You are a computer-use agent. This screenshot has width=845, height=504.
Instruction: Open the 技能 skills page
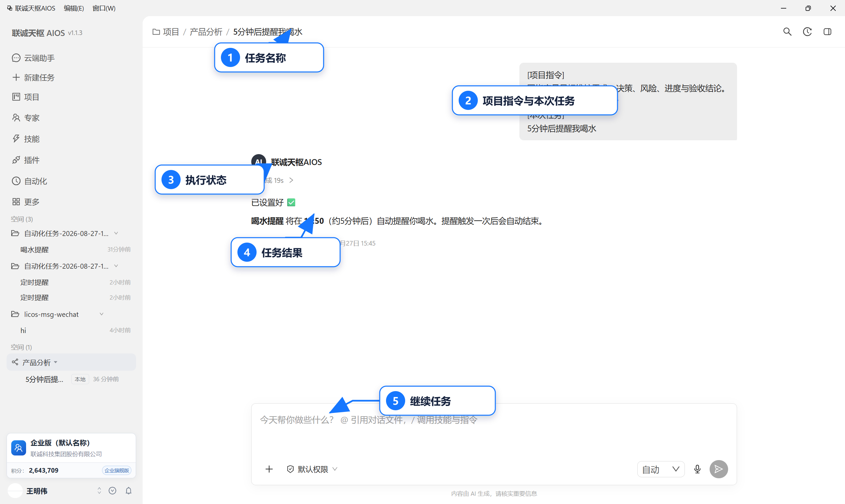pos(26,139)
